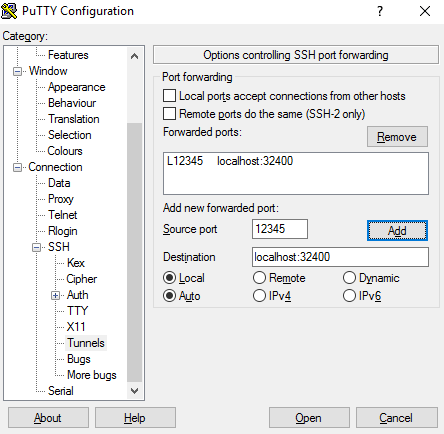Click the question mark help icon

click(380, 11)
